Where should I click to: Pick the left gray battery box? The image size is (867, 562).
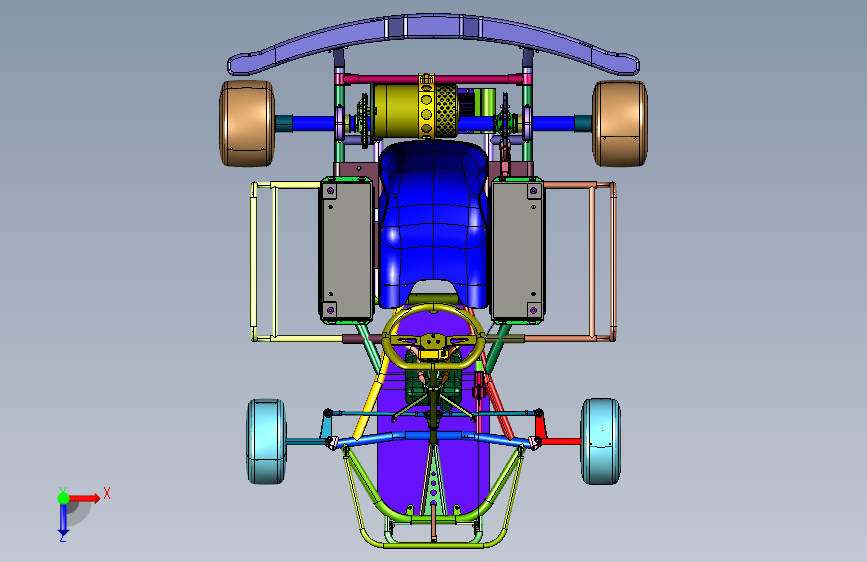pyautogui.click(x=346, y=250)
